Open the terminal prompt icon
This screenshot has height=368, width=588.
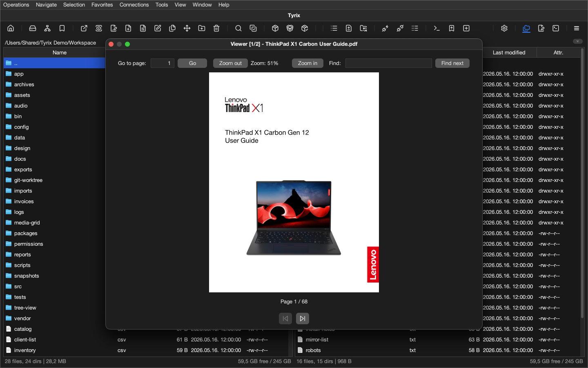pos(437,28)
